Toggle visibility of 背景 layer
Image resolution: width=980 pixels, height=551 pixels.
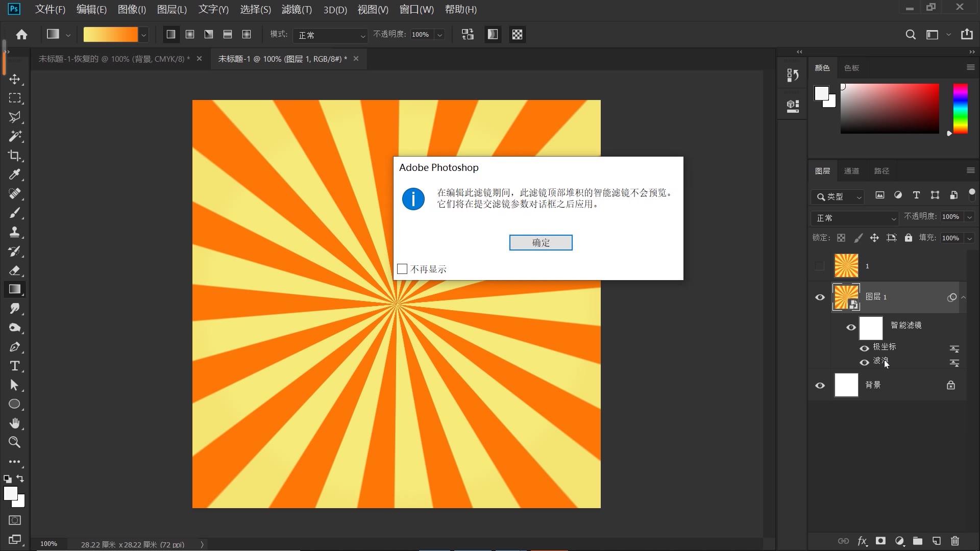pyautogui.click(x=820, y=384)
